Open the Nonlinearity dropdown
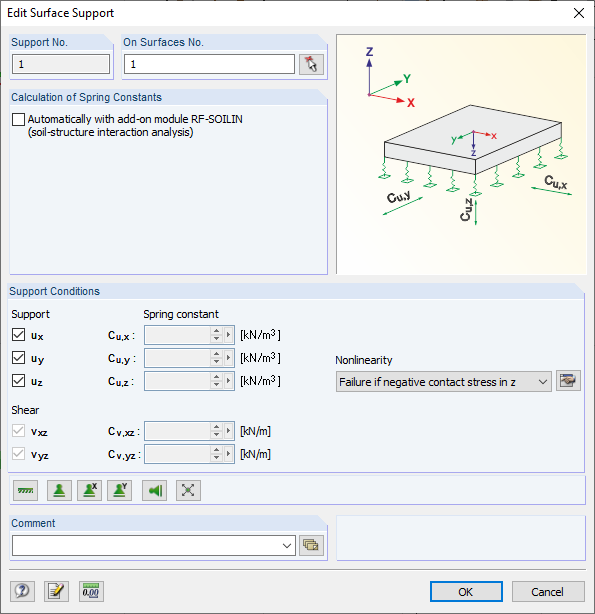The image size is (595, 614). click(443, 382)
